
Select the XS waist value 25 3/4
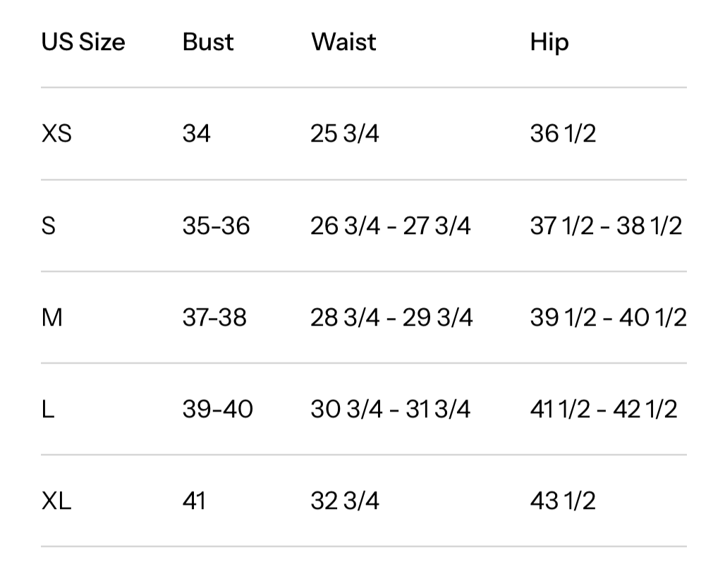(344, 133)
